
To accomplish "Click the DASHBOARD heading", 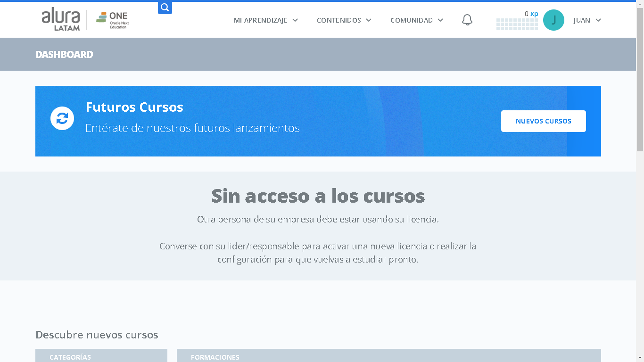I will point(65,54).
